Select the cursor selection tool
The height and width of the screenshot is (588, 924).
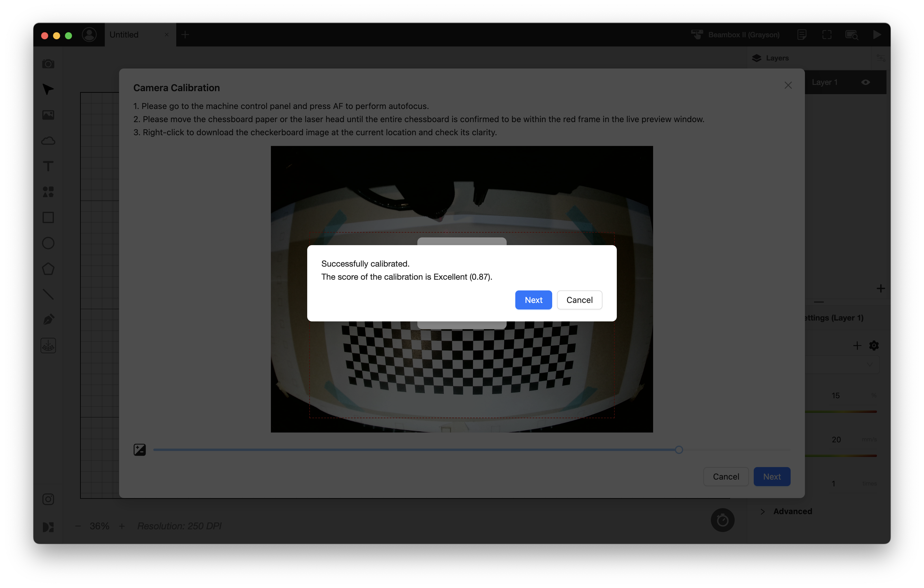pos(48,89)
